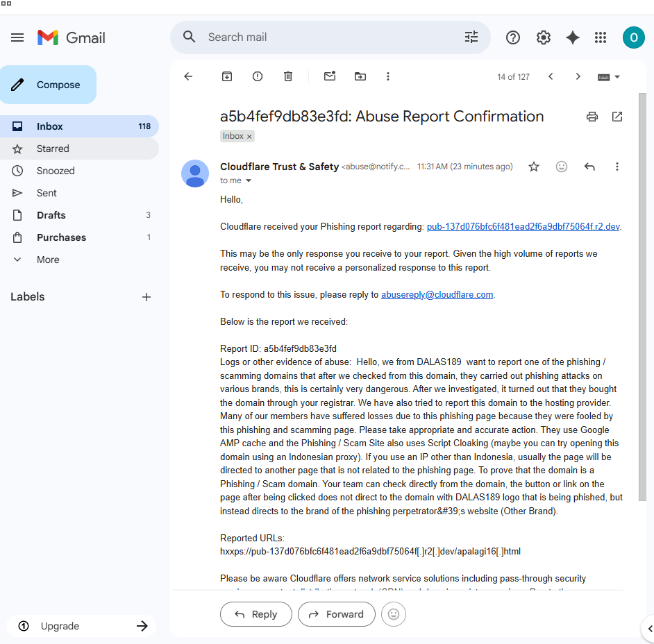Click the '14 of 127' counter
This screenshot has height=644, width=654.
[513, 77]
